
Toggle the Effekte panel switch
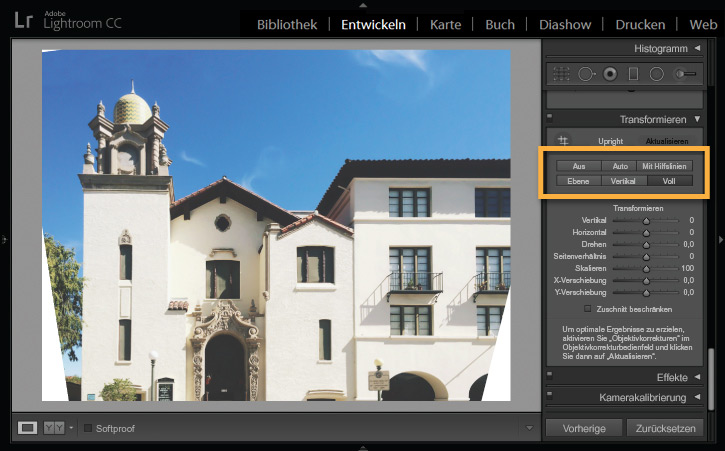click(550, 375)
